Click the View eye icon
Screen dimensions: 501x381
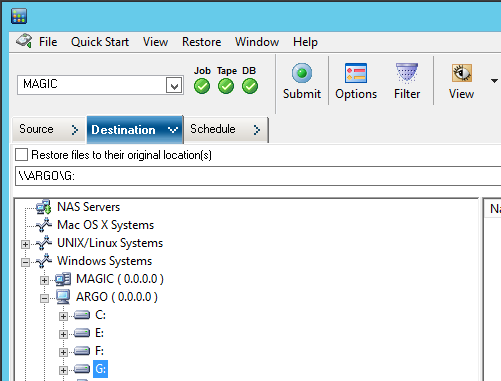(462, 73)
